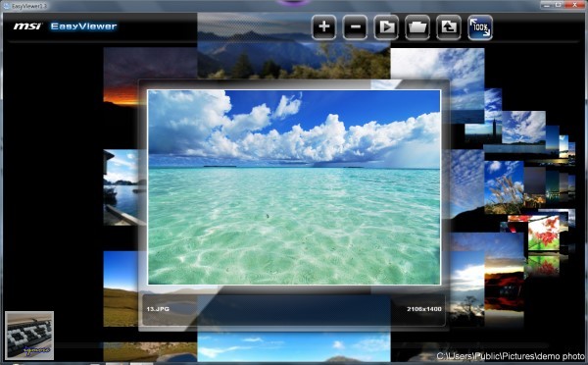Click the EasyViewer title label
The height and width of the screenshot is (365, 588).
coord(83,26)
